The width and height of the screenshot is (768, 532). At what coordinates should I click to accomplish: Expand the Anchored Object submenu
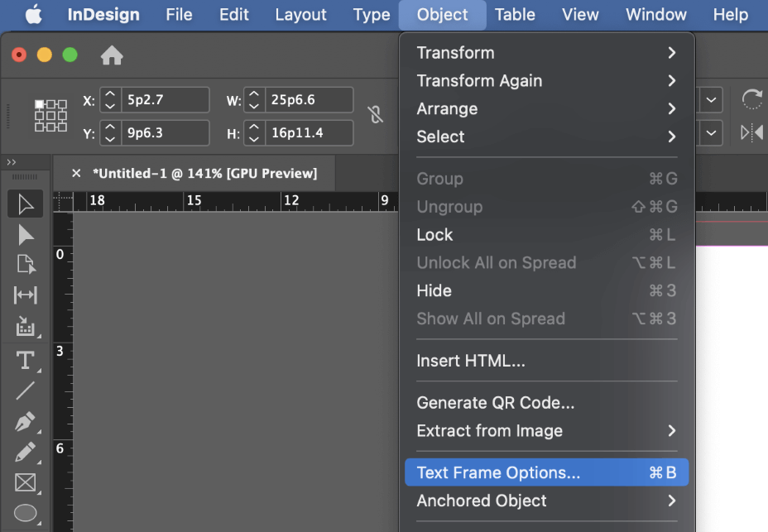[x=546, y=501]
